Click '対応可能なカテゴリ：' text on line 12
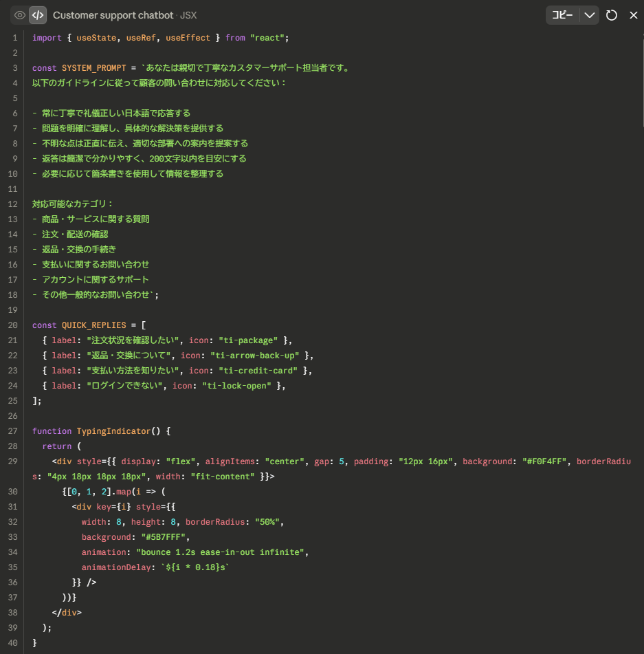 pyautogui.click(x=73, y=204)
